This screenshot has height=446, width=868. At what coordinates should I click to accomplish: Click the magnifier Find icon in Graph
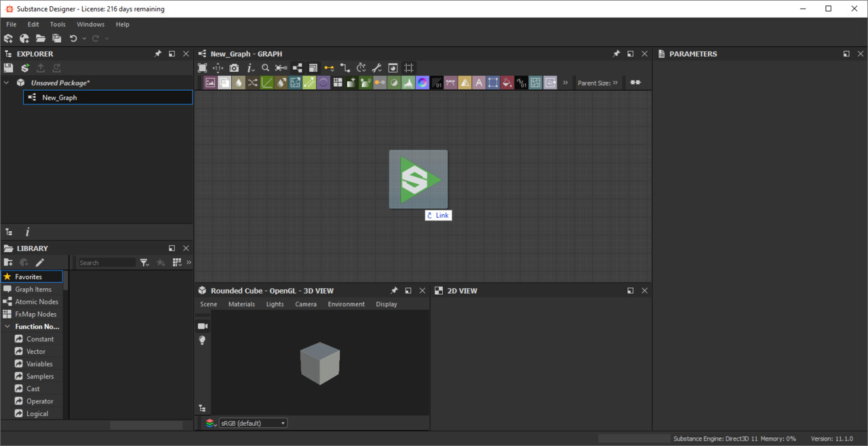(x=266, y=68)
